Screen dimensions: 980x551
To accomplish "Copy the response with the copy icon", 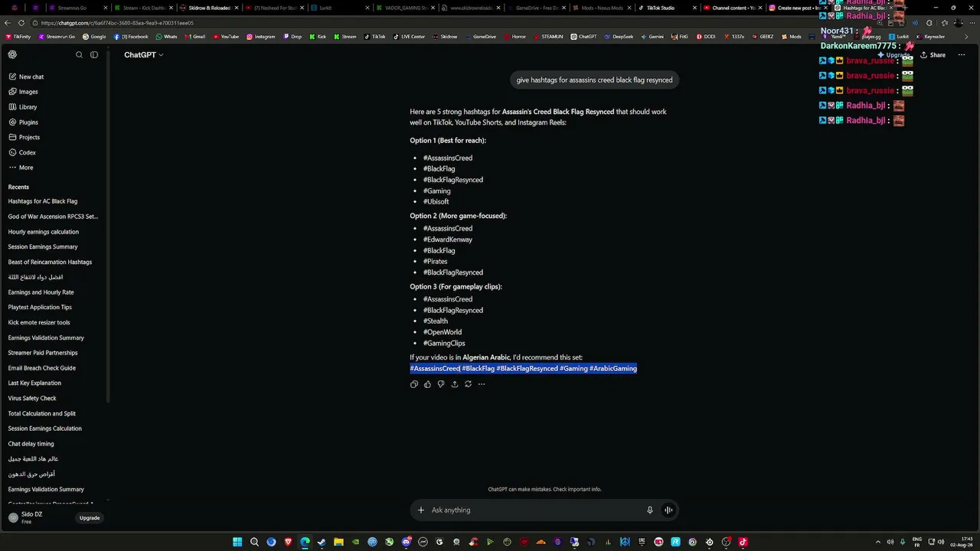I will click(x=414, y=384).
